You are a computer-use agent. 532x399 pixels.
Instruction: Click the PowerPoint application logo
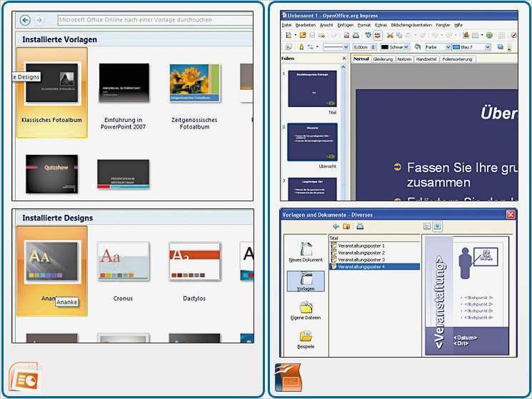(x=24, y=378)
